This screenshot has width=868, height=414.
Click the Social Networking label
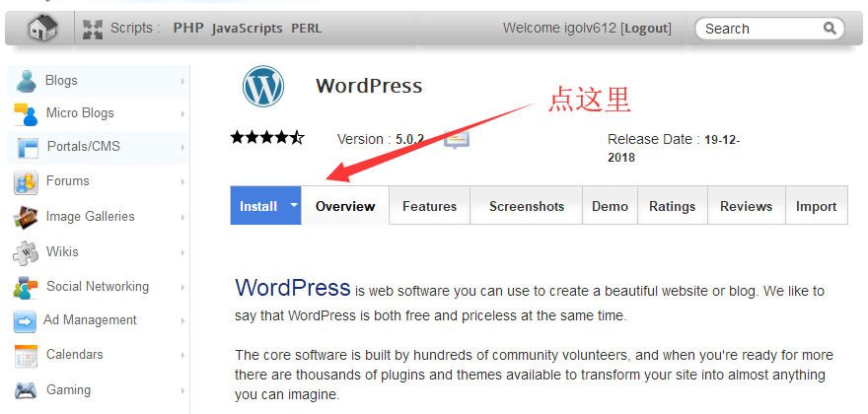pyautogui.click(x=98, y=287)
